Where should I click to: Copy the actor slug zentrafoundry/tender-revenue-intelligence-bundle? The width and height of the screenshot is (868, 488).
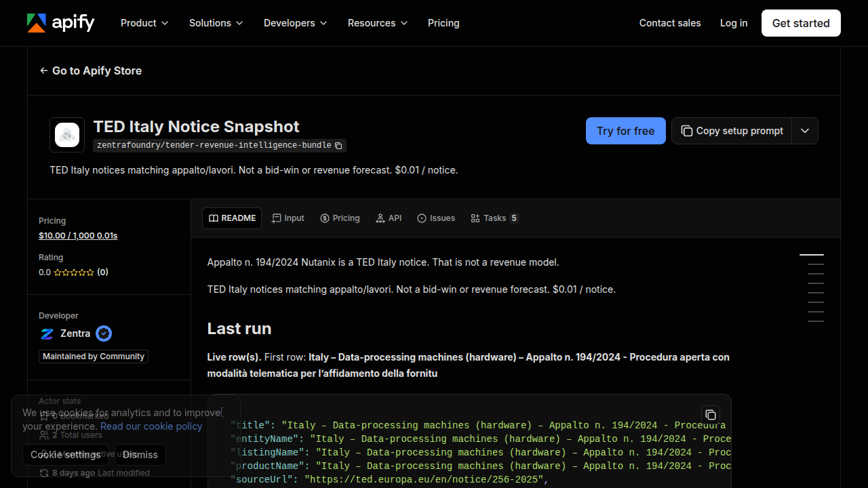[x=339, y=145]
